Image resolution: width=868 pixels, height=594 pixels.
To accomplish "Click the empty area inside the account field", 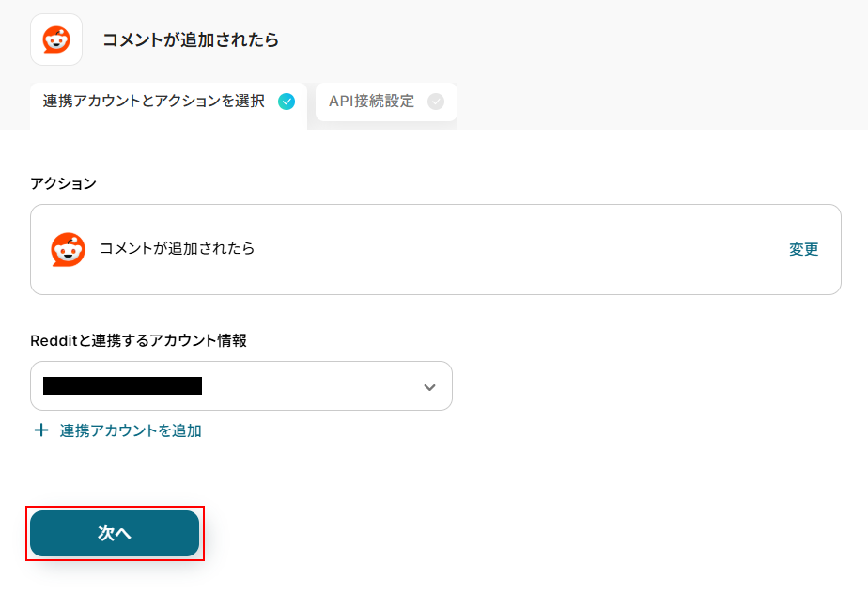I will [x=310, y=386].
